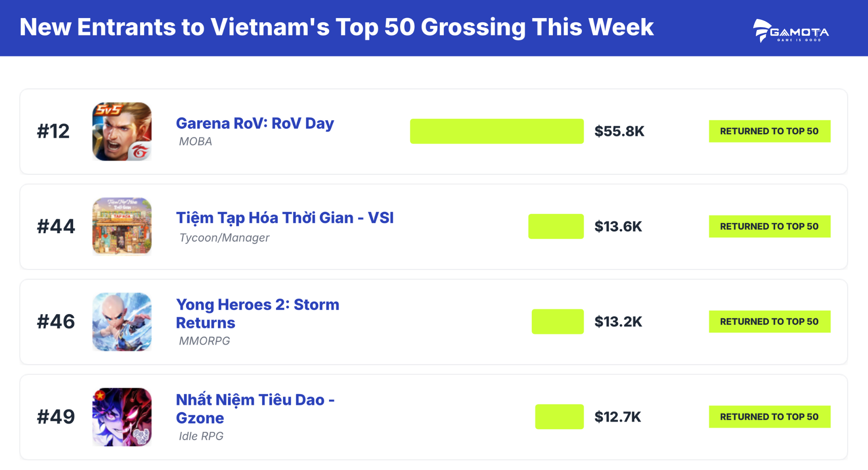The image size is (868, 470).
Task: Select the Yong Heroes 2 game icon
Action: tap(122, 322)
